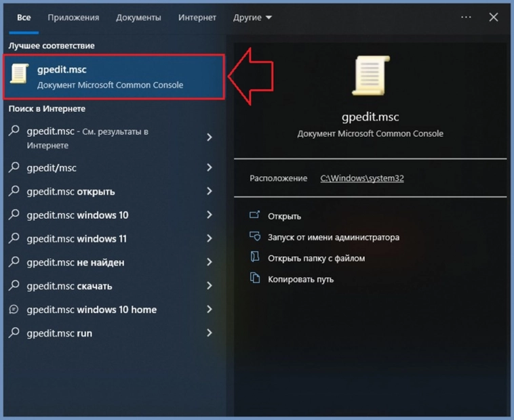Expand the 'gpedit.msc run' chevron

click(210, 333)
